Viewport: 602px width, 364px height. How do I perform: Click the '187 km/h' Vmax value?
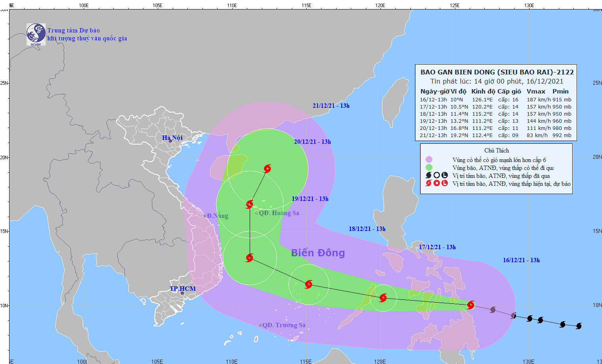click(x=539, y=100)
